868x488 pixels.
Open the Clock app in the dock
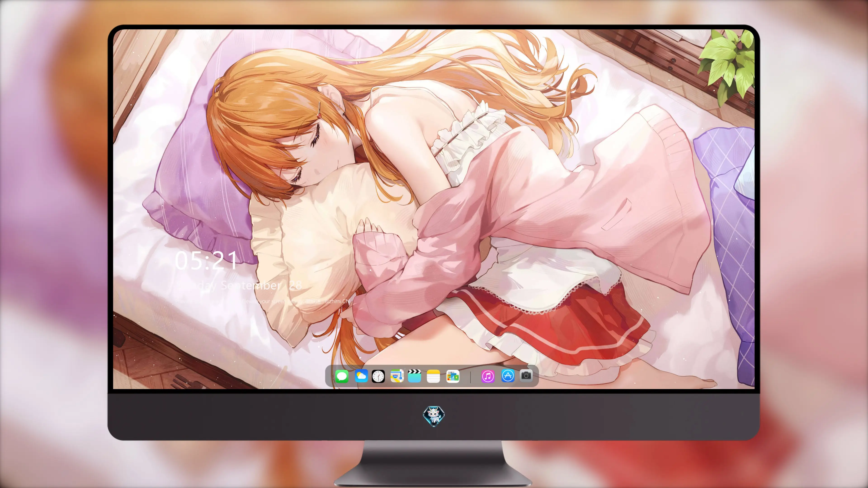[x=378, y=376]
